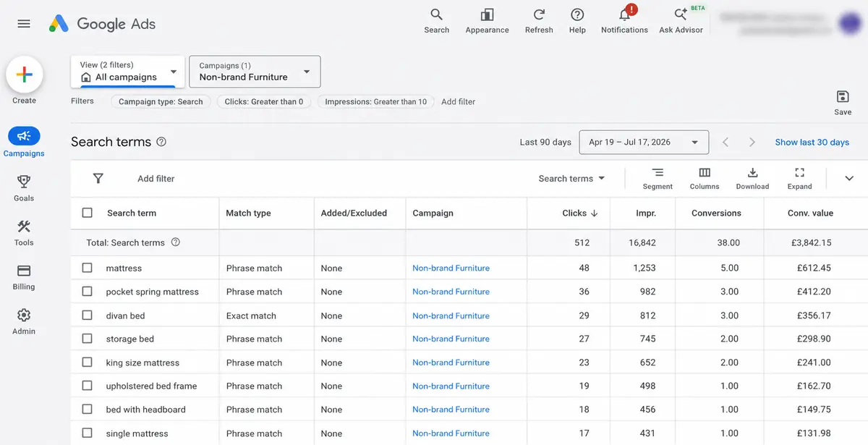This screenshot has width=868, height=445.
Task: Open Search terms help icon
Action: tap(161, 142)
